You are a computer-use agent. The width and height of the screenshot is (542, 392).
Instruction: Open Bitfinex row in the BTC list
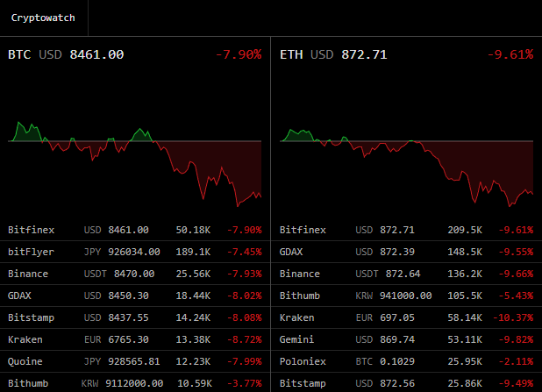point(135,230)
